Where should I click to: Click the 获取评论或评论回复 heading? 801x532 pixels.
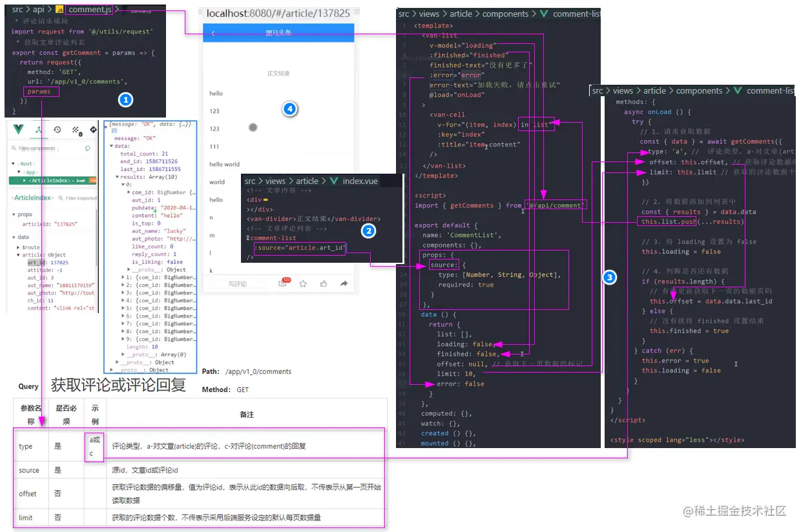pyautogui.click(x=118, y=386)
